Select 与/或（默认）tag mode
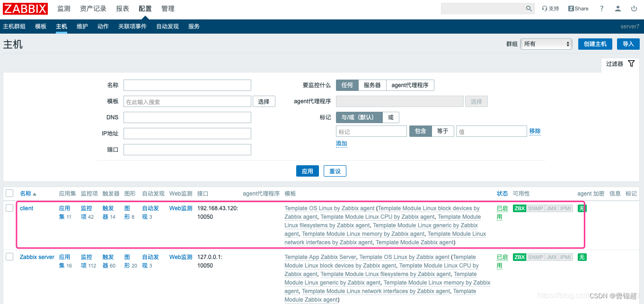 pyautogui.click(x=359, y=117)
